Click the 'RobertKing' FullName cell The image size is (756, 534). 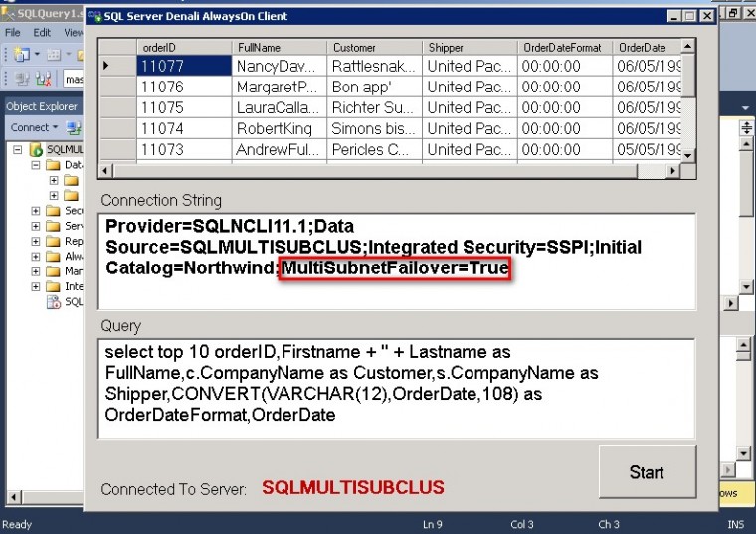pyautogui.click(x=279, y=128)
